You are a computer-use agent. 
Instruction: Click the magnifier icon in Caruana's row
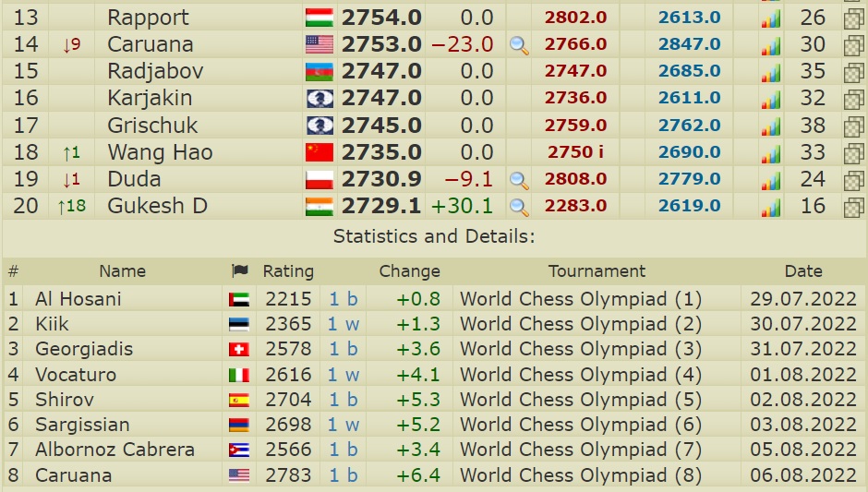520,45
